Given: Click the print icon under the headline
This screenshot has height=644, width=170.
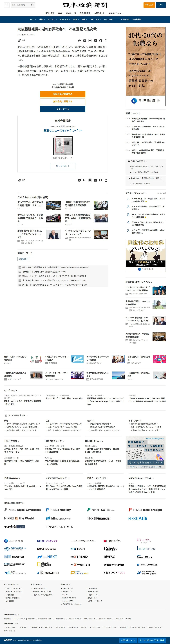Looking at the screenshot, I should (79, 41).
